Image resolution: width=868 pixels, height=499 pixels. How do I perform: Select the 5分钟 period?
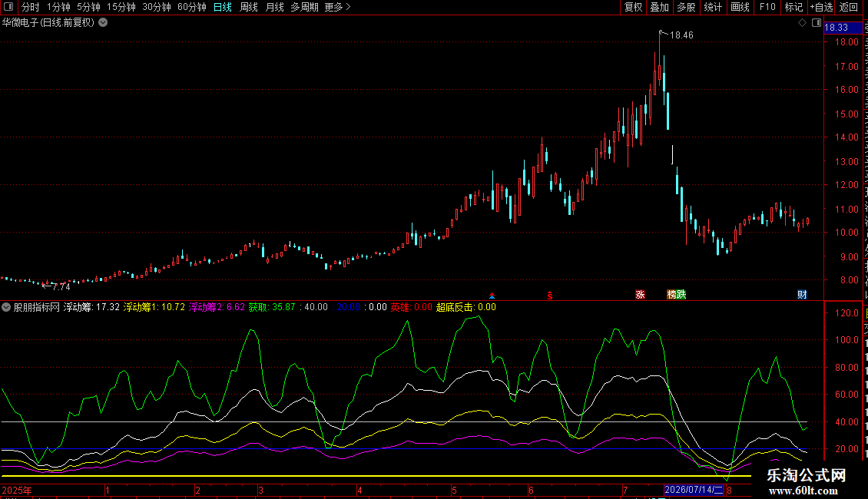(88, 7)
